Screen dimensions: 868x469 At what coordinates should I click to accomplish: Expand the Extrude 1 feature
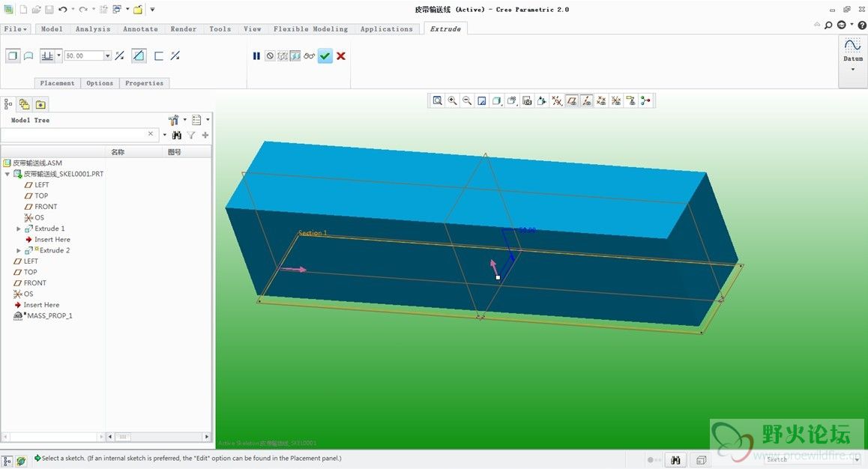pos(18,229)
